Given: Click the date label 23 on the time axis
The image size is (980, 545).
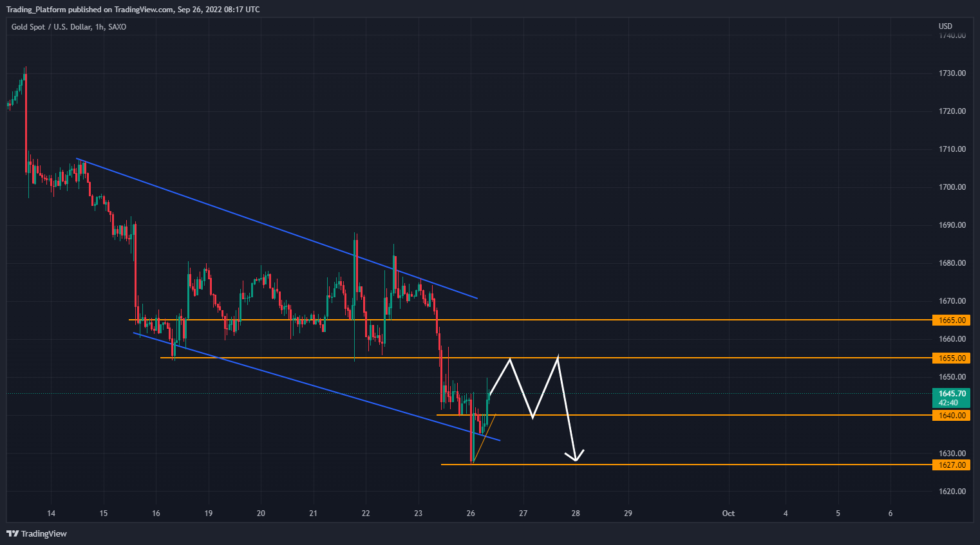Looking at the screenshot, I should click(x=419, y=513).
